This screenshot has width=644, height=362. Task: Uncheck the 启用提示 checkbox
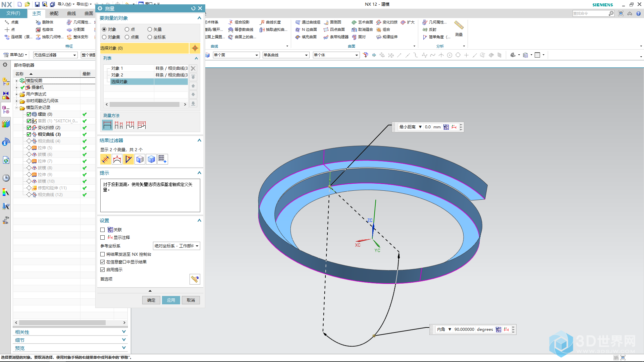[103, 269]
